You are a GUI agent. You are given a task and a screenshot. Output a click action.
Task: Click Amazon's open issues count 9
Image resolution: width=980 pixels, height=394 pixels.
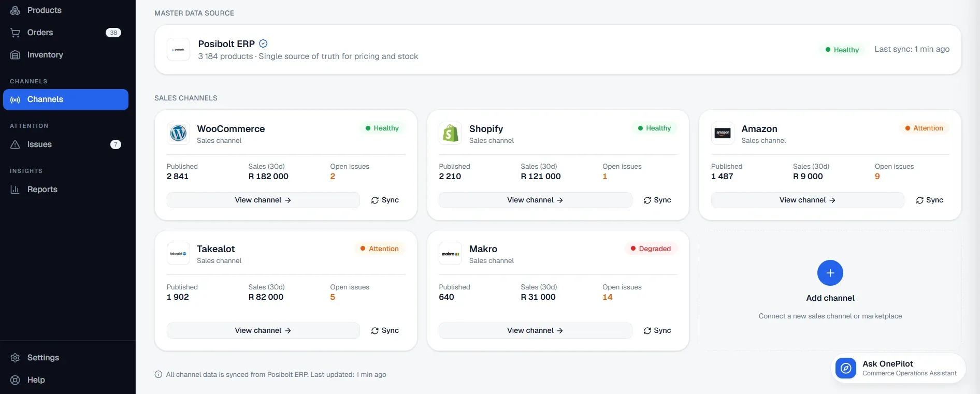[x=877, y=177]
